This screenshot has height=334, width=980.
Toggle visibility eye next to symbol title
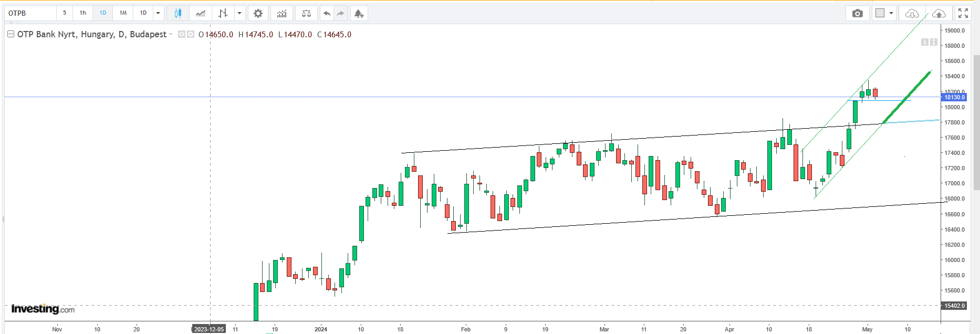coord(182,34)
